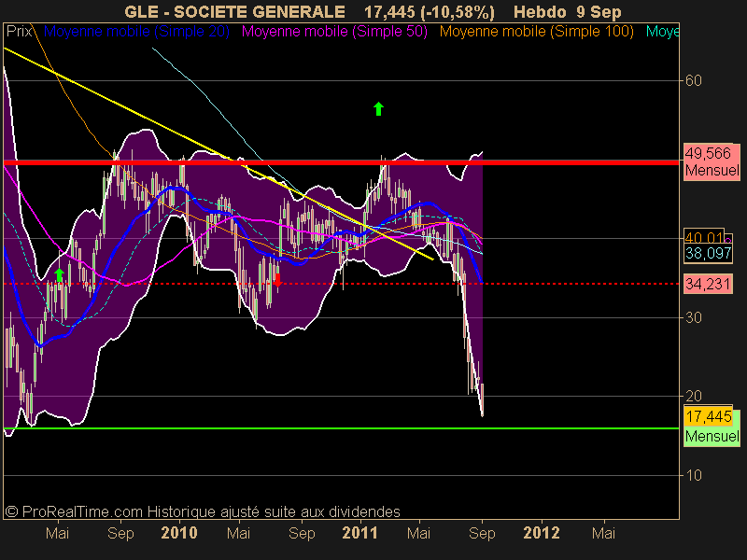Viewport: 747px width, 560px height.
Task: Click the 10 price axis value
Action: tap(693, 475)
